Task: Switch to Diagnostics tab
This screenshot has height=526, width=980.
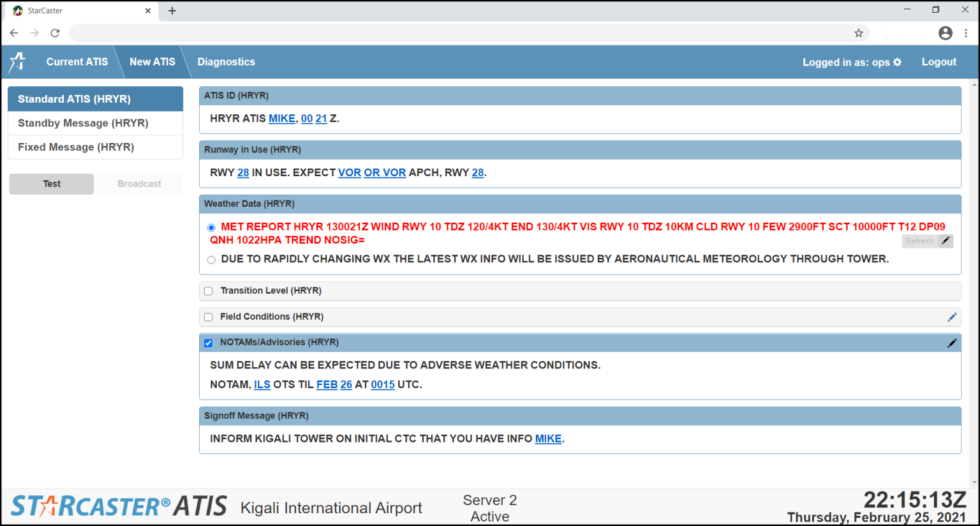Action: tap(226, 62)
